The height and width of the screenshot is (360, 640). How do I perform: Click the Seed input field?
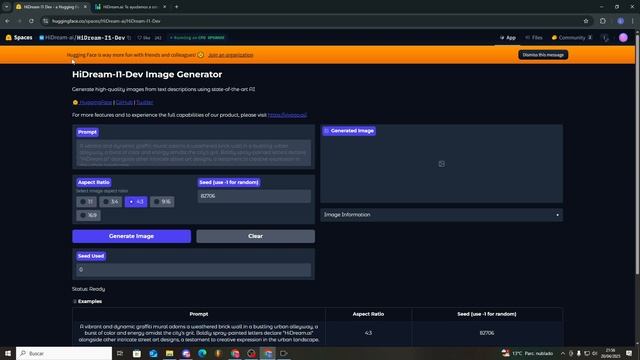[x=254, y=196]
